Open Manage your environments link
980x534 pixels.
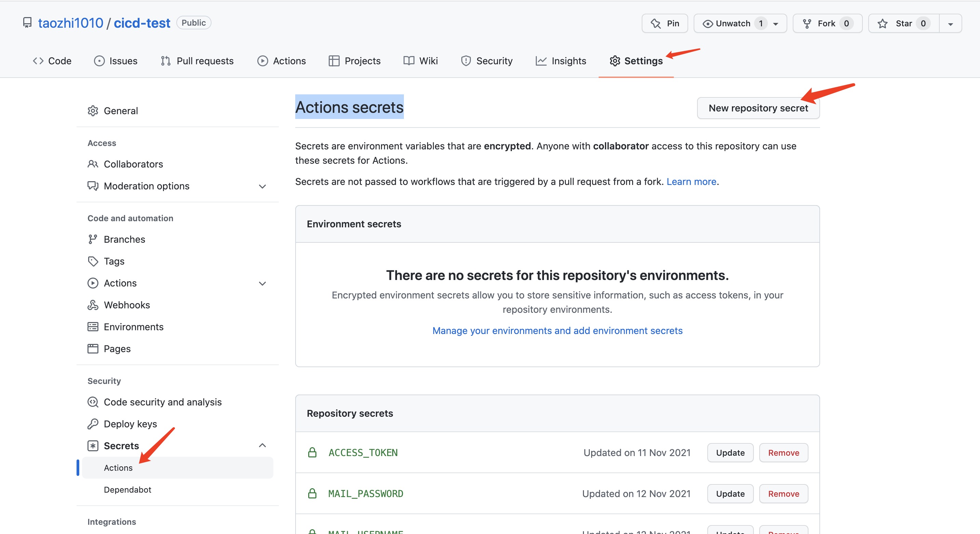557,330
